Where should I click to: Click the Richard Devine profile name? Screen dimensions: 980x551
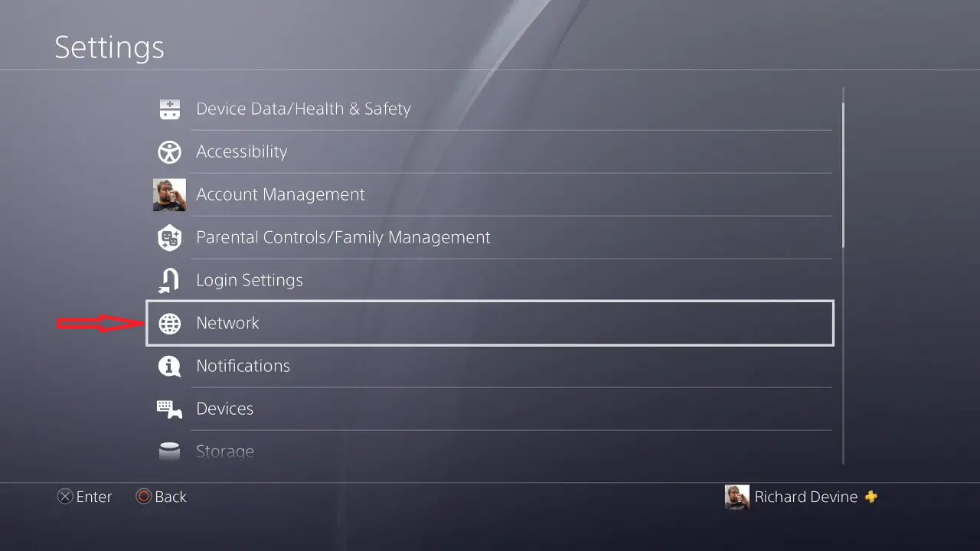pyautogui.click(x=806, y=497)
